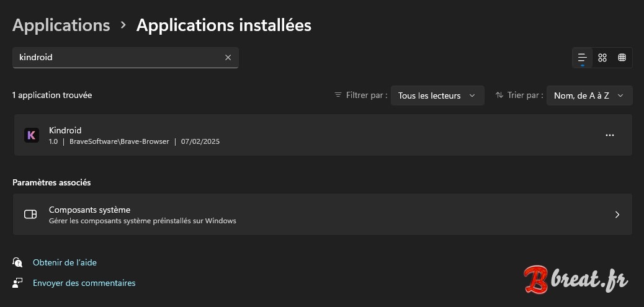
Task: Click the 07/02/2025 install date
Action: [200, 141]
